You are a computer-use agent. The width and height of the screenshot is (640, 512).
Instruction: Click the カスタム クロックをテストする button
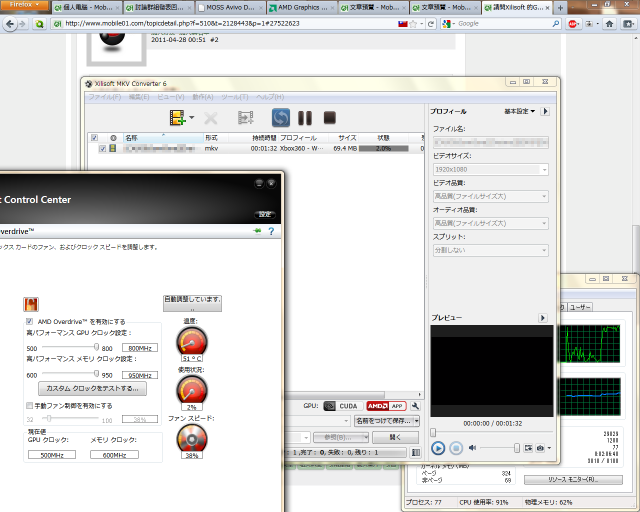point(92,388)
